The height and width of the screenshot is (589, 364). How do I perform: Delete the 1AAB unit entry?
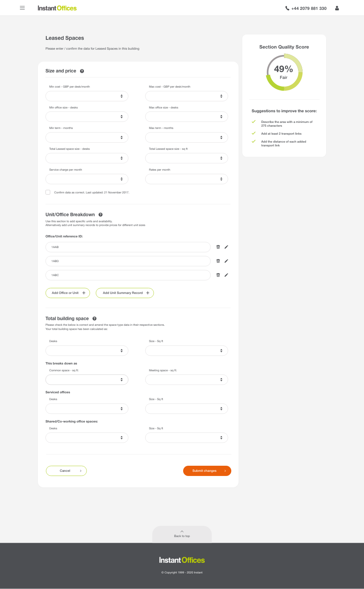click(x=218, y=247)
